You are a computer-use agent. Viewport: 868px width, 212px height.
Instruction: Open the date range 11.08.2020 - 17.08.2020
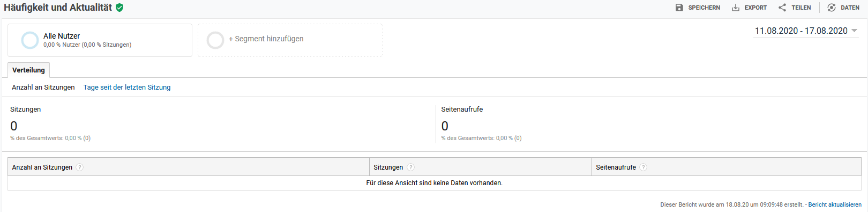(801, 31)
